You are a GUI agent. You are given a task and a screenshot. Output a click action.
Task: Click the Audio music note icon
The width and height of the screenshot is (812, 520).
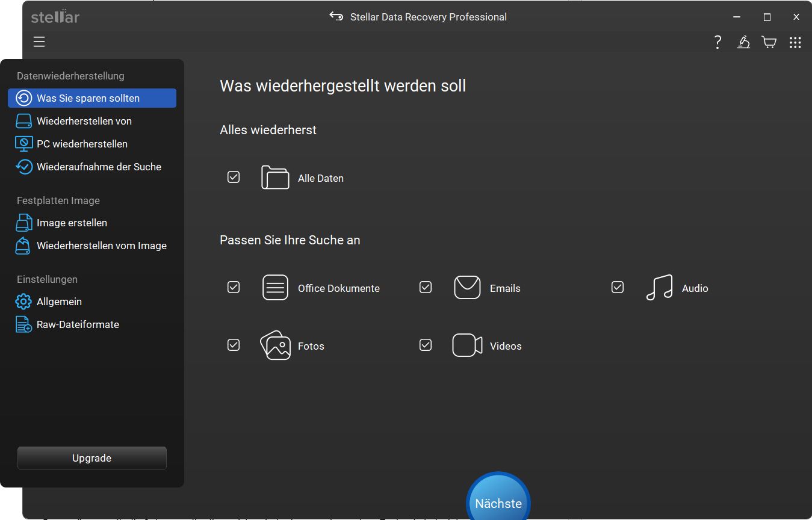(x=659, y=288)
